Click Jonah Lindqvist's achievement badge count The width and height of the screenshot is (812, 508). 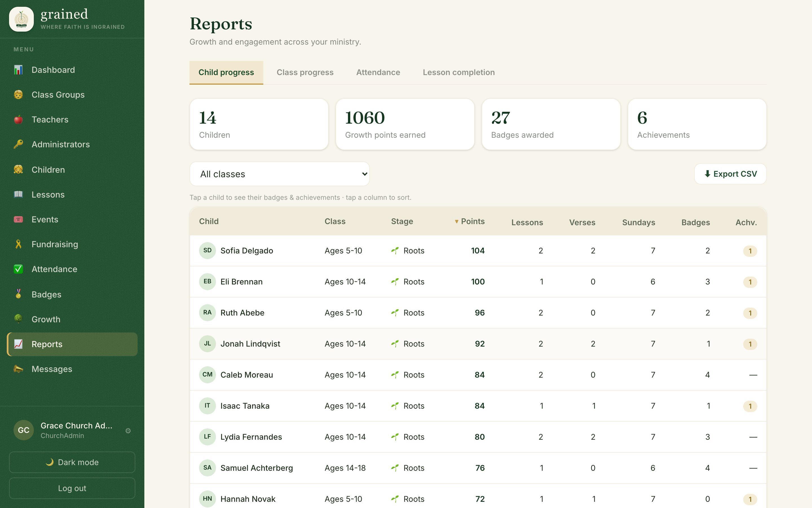pyautogui.click(x=750, y=344)
